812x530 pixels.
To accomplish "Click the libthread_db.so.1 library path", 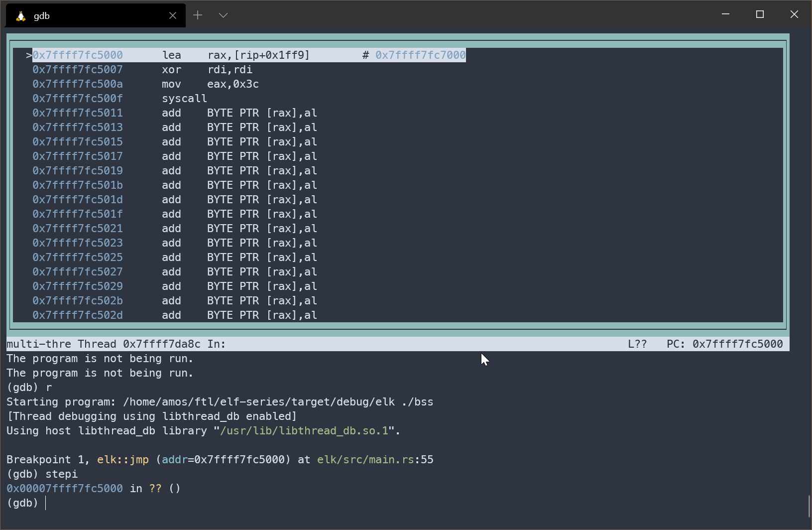I will tap(304, 431).
